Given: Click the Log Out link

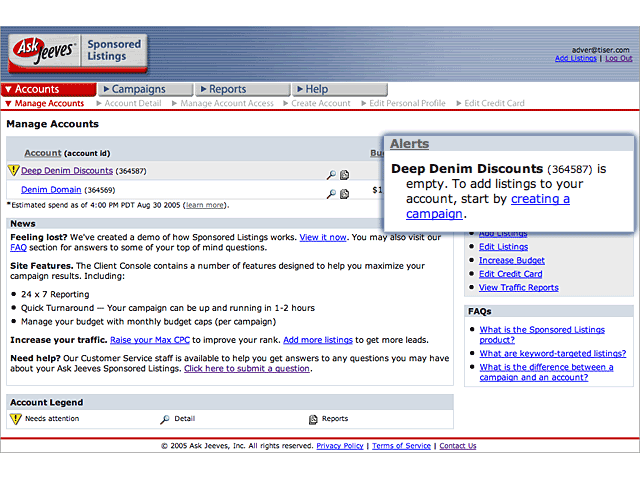Looking at the screenshot, I should tap(619, 58).
